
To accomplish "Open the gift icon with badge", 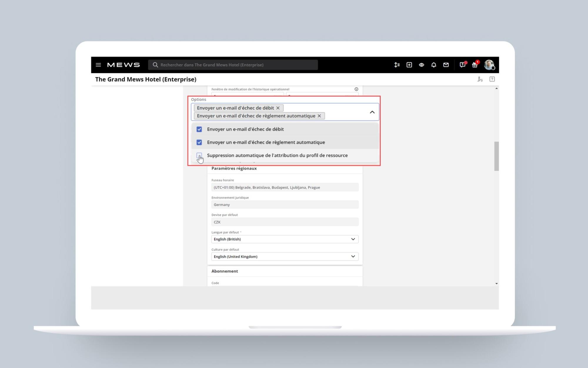I will pyautogui.click(x=475, y=65).
